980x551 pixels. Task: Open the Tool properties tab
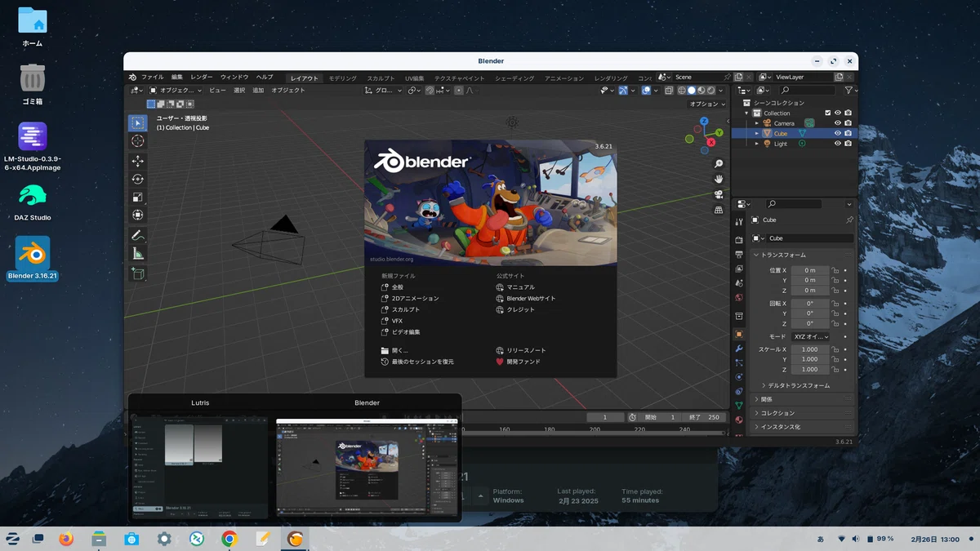(x=739, y=221)
